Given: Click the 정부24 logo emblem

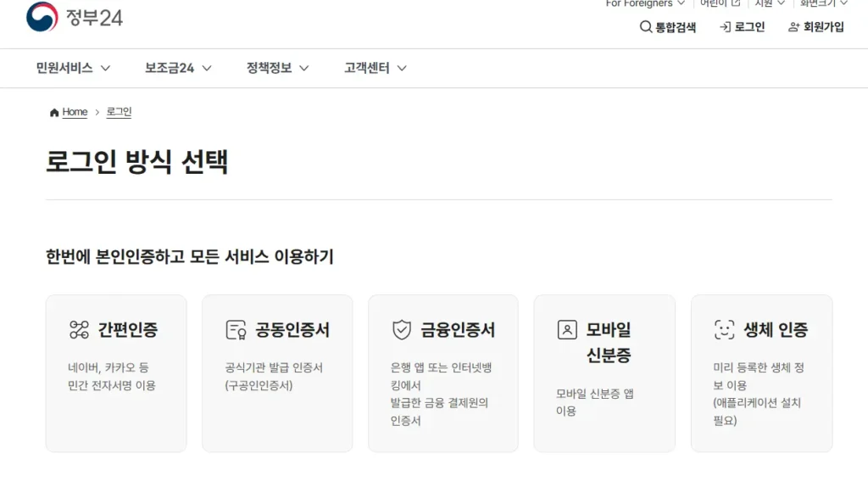Looking at the screenshot, I should point(42,17).
